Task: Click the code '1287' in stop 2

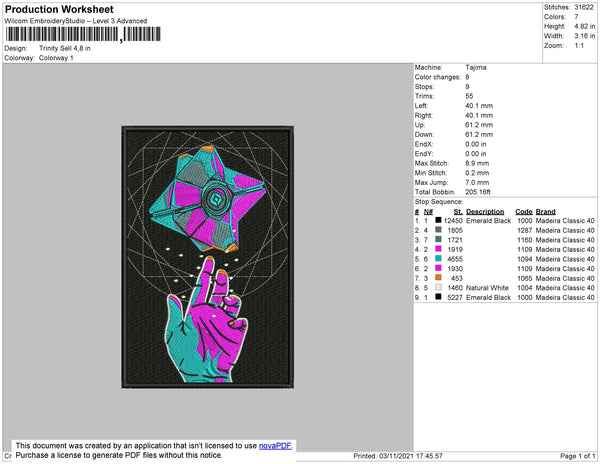Action: pyautogui.click(x=525, y=230)
